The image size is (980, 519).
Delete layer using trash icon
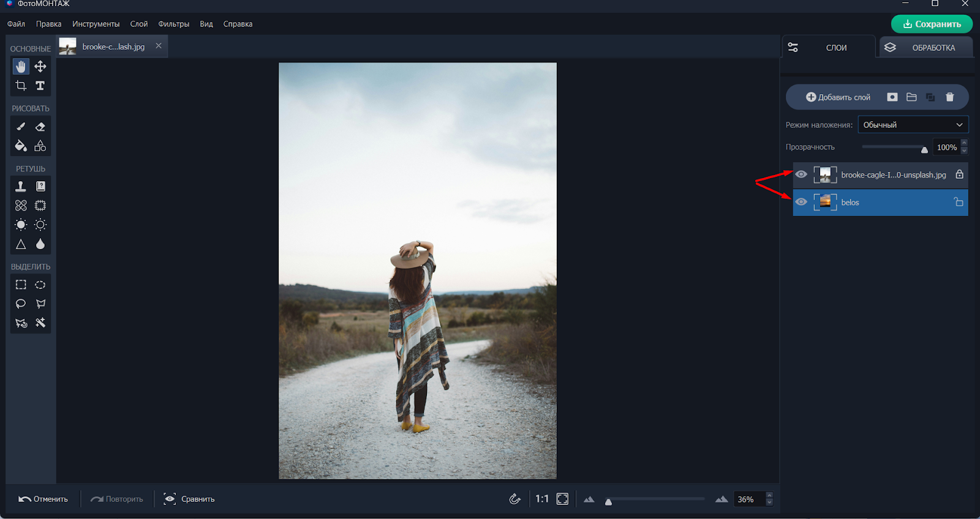tap(950, 97)
